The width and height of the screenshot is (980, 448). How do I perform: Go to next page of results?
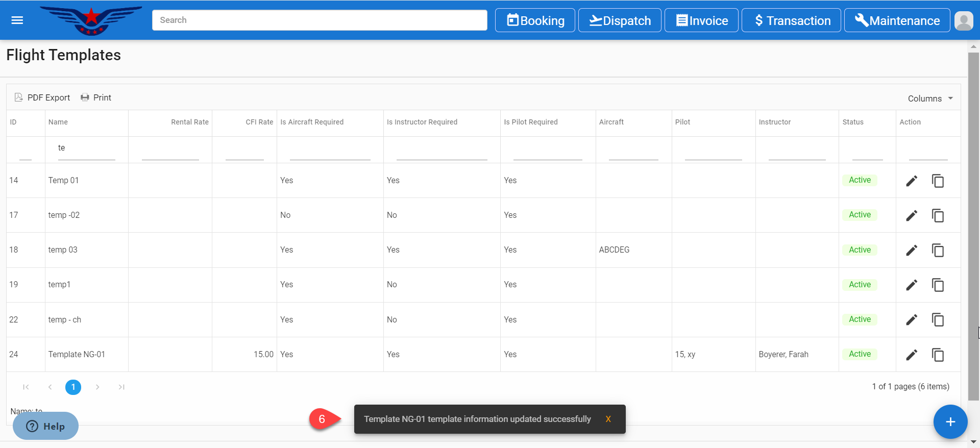tap(97, 387)
